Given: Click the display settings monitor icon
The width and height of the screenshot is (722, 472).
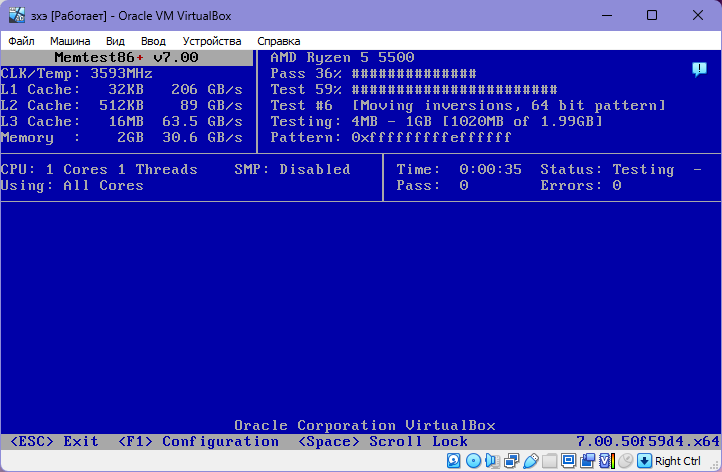Looking at the screenshot, I should [x=568, y=461].
